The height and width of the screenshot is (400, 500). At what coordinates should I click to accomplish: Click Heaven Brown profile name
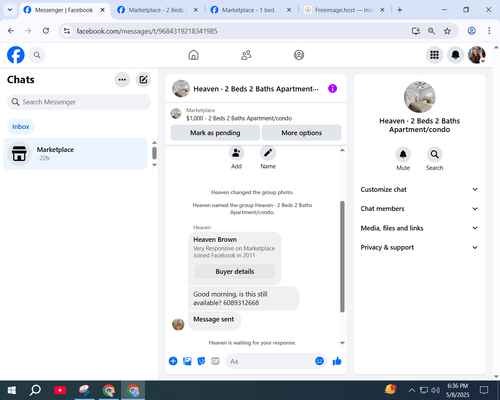215,240
